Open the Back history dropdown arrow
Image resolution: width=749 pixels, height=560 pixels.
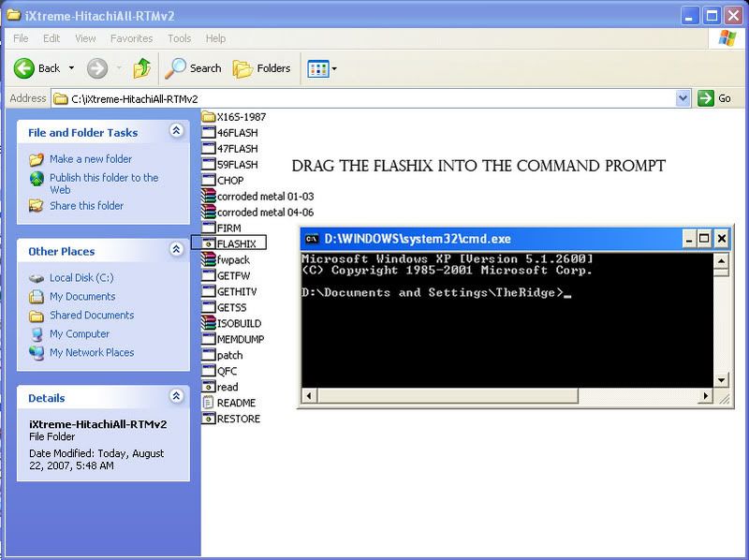72,68
